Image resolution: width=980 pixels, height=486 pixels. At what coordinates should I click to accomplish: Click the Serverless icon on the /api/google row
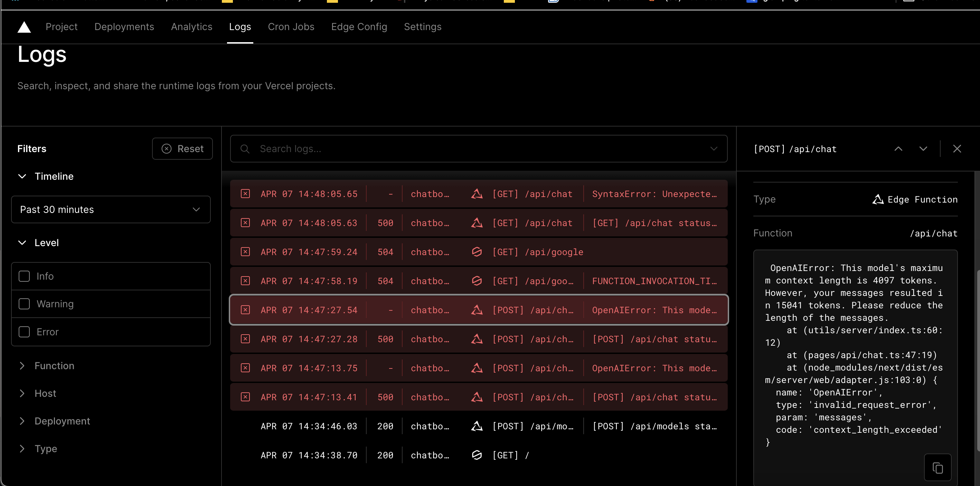(x=477, y=252)
